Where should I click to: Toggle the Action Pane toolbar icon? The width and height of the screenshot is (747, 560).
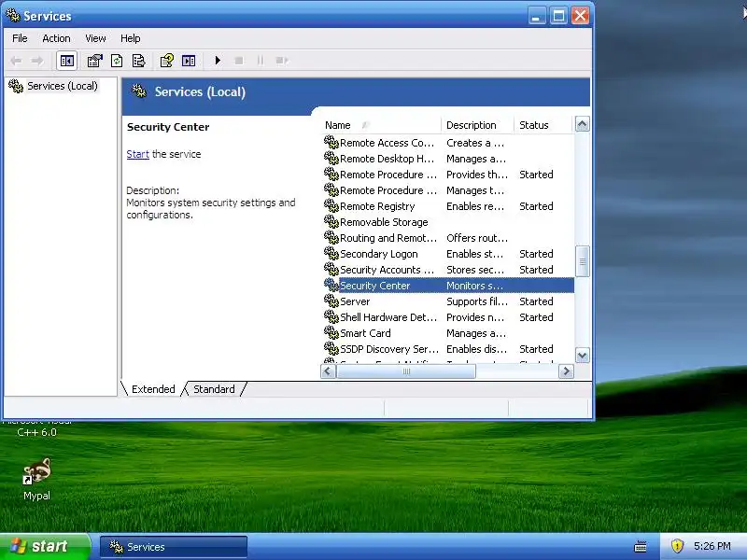[189, 61]
